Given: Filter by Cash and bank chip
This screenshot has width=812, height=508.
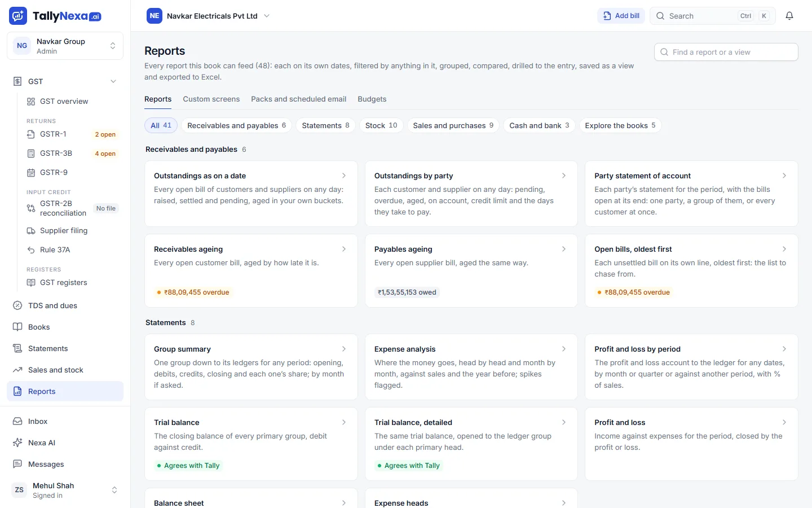Looking at the screenshot, I should pos(540,125).
